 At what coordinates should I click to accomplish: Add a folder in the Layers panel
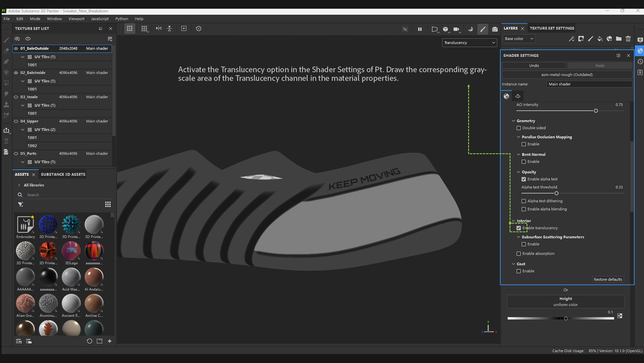pos(619,39)
